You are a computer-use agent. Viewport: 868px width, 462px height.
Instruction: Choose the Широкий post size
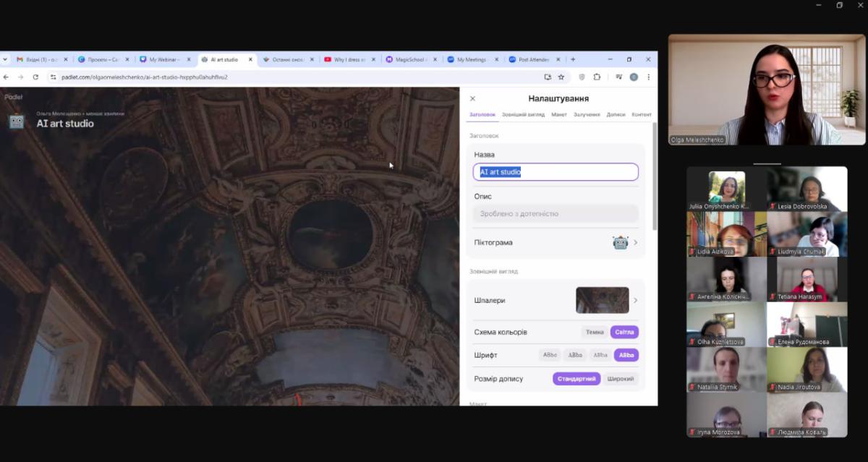[x=621, y=379]
